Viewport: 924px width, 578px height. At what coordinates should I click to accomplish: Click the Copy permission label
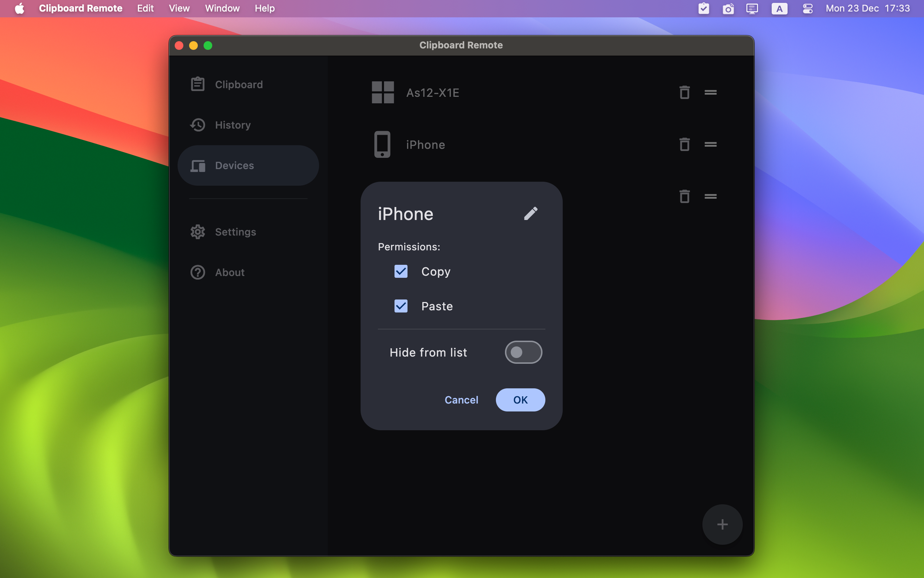click(x=436, y=272)
